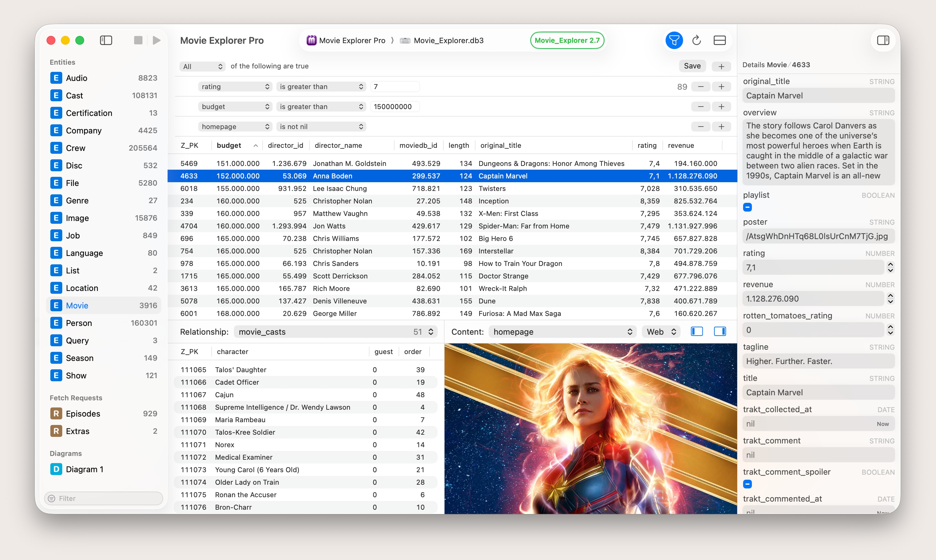Click the refresh arrow icon in toolbar
The image size is (936, 560).
pyautogui.click(x=696, y=40)
